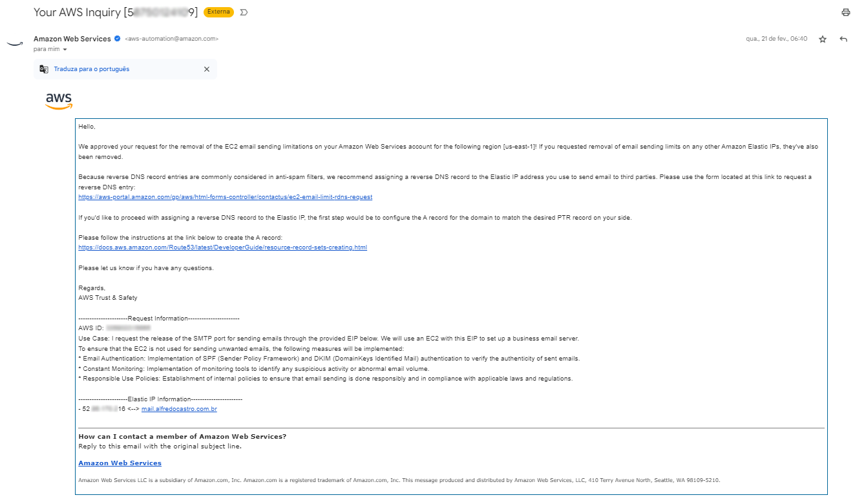Dismiss the translation banner
This screenshot has width=855, height=504.
(207, 69)
